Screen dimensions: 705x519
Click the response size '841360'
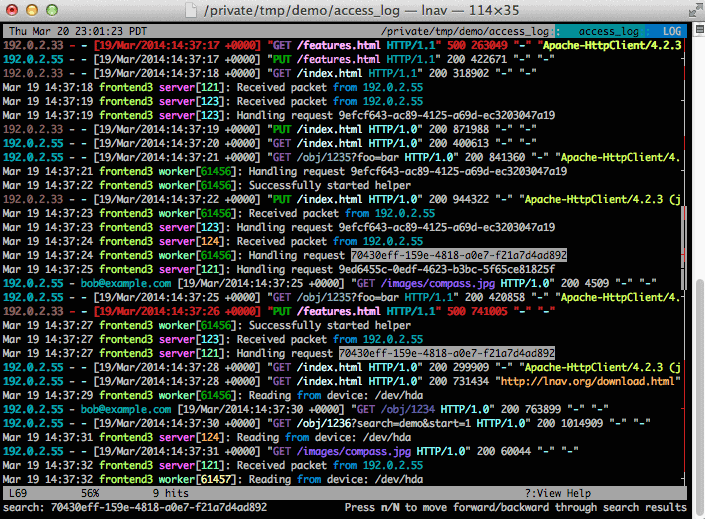click(x=507, y=157)
